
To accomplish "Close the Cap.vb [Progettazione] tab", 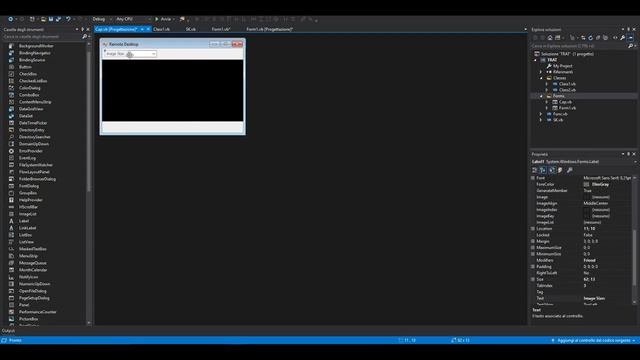I will 148,29.
